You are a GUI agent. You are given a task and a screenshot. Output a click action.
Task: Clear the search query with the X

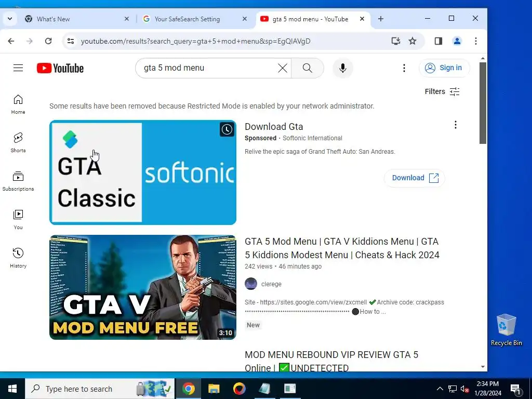(282, 68)
